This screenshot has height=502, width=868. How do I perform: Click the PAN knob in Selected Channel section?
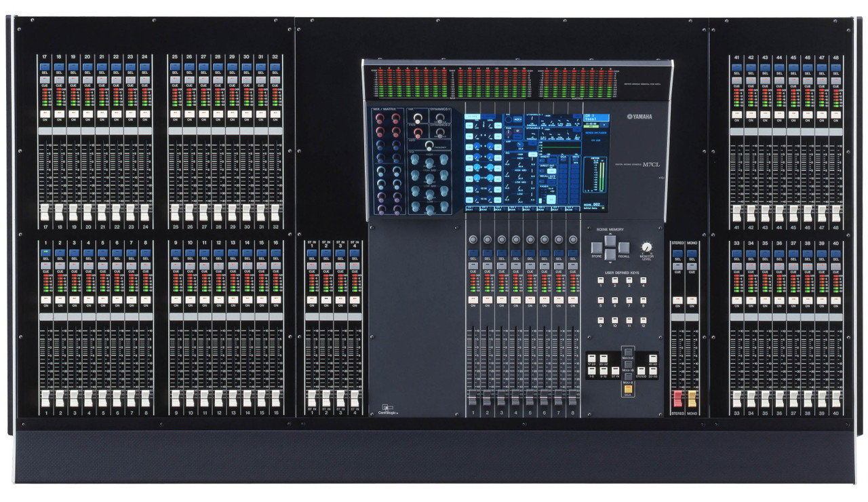pyautogui.click(x=418, y=133)
